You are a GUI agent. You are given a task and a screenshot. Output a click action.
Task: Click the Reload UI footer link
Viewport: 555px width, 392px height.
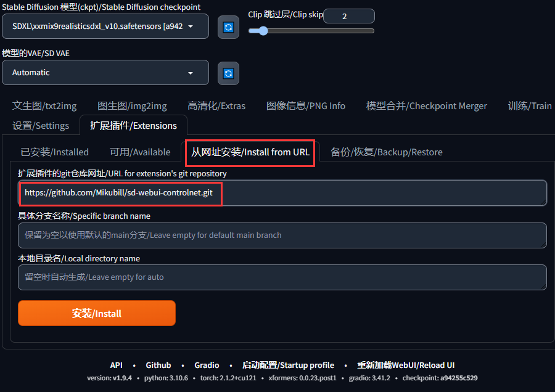(406, 365)
